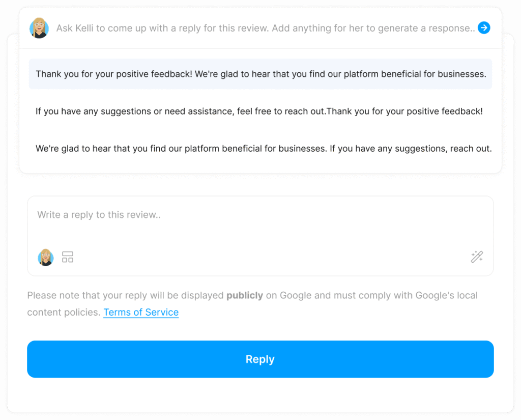The image size is (521, 420).
Task: Click "content policies." text before the Terms link
Action: pyautogui.click(x=64, y=313)
